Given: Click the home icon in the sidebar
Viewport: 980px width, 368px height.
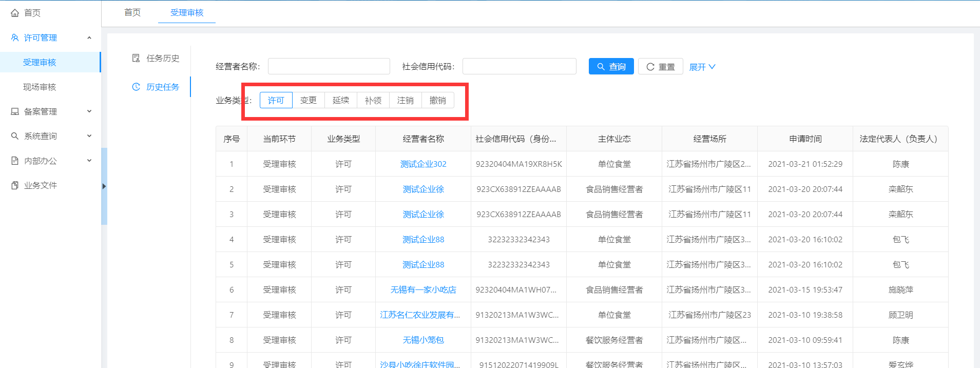Looking at the screenshot, I should click(15, 13).
